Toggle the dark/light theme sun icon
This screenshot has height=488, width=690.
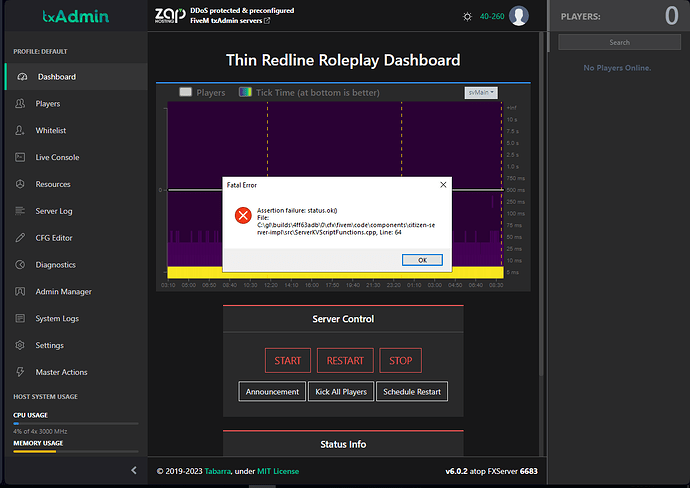coord(467,16)
